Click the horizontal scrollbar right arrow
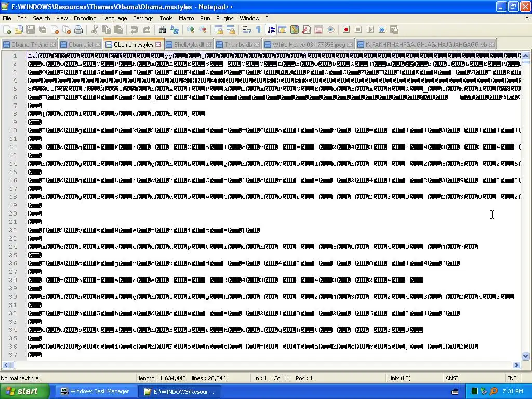The width and height of the screenshot is (532, 399). pyautogui.click(x=517, y=365)
